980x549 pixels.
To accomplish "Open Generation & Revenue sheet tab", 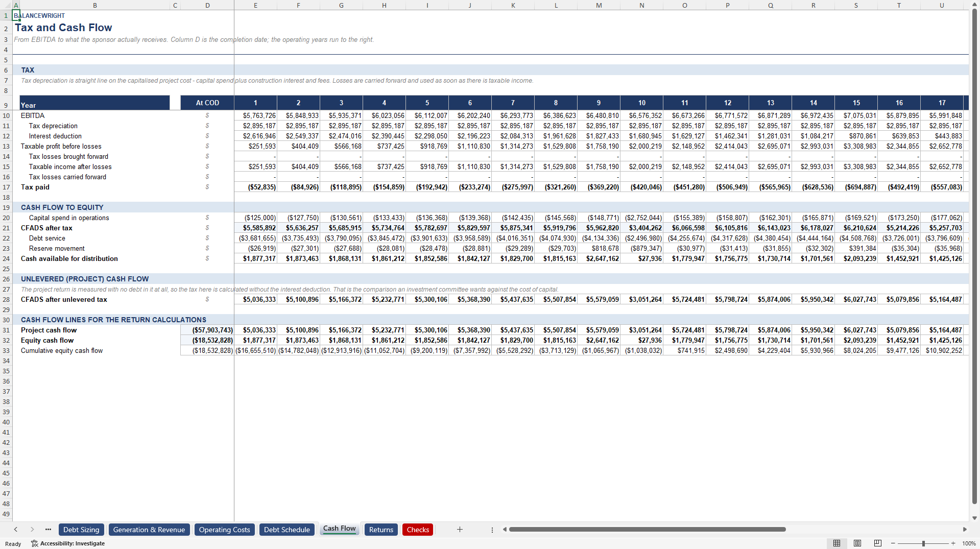I will [x=149, y=530].
